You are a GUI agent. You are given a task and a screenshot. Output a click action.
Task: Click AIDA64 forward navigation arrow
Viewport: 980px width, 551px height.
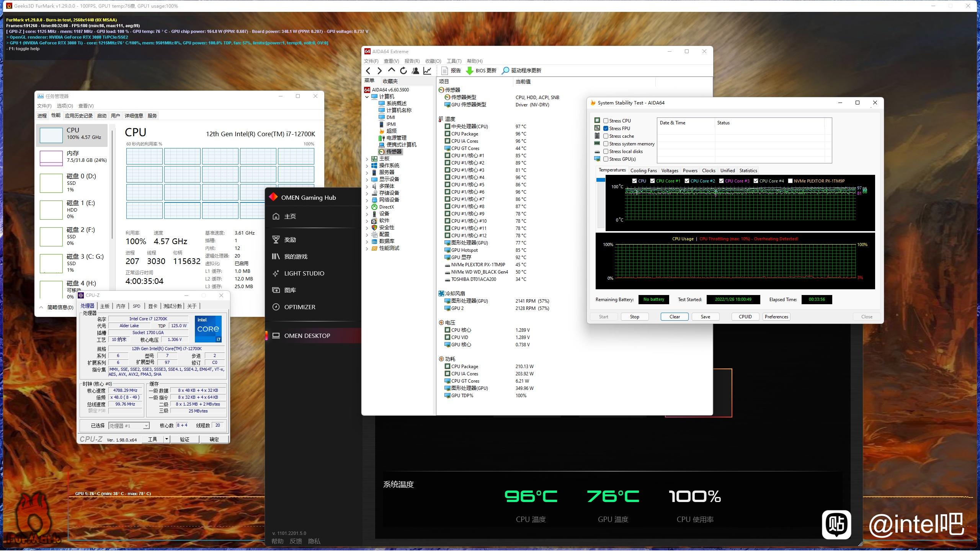(x=379, y=70)
